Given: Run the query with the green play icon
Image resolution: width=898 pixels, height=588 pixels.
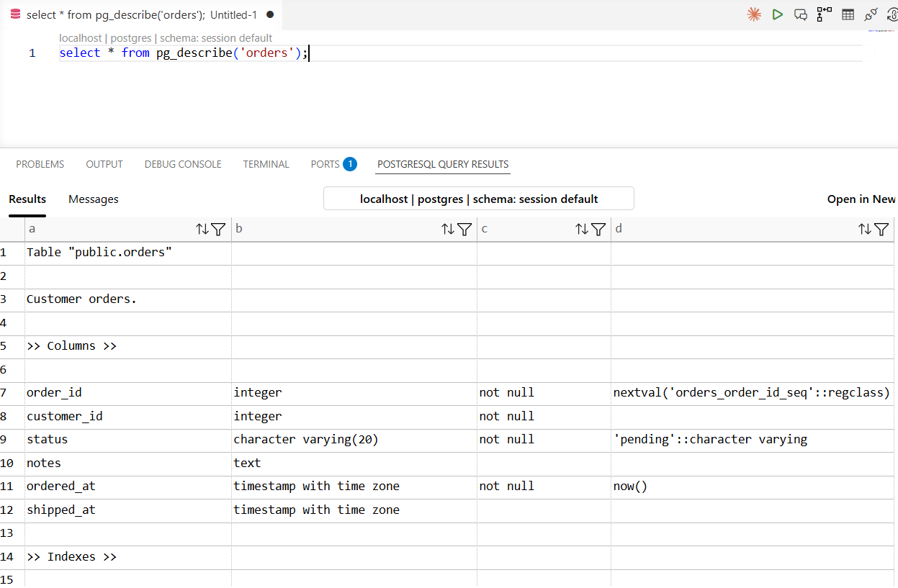Looking at the screenshot, I should click(x=777, y=14).
